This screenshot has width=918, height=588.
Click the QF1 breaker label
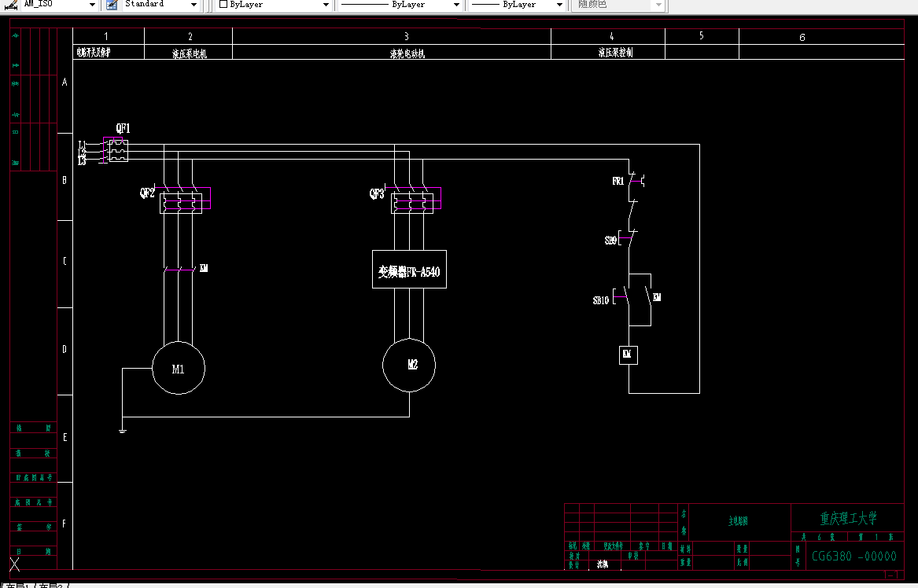click(123, 128)
